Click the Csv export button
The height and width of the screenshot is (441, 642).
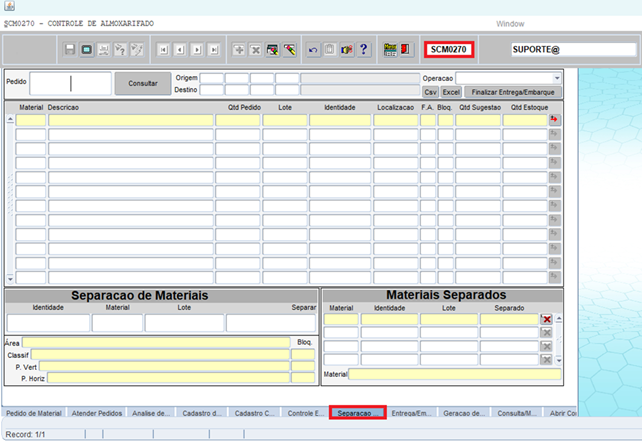pos(430,92)
